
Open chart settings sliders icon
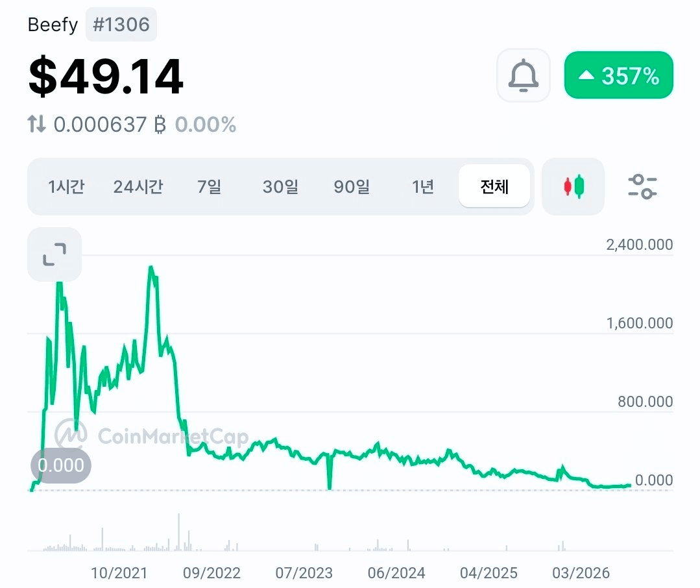[642, 186]
